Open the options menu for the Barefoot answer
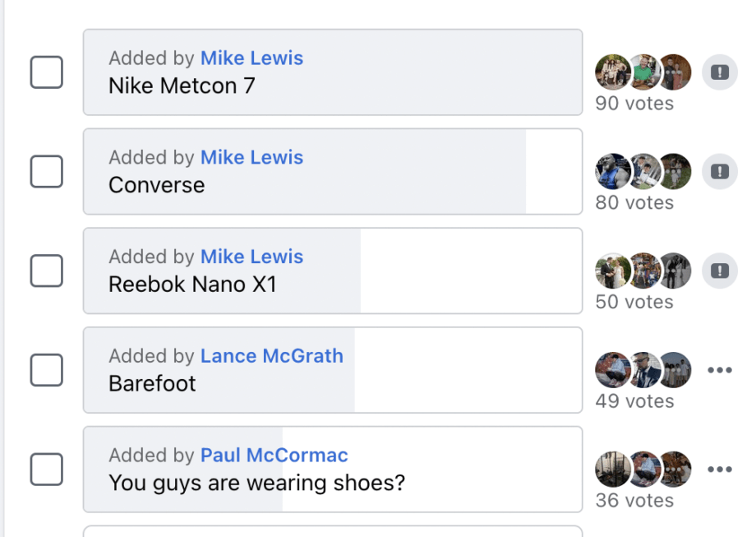 pos(719,370)
